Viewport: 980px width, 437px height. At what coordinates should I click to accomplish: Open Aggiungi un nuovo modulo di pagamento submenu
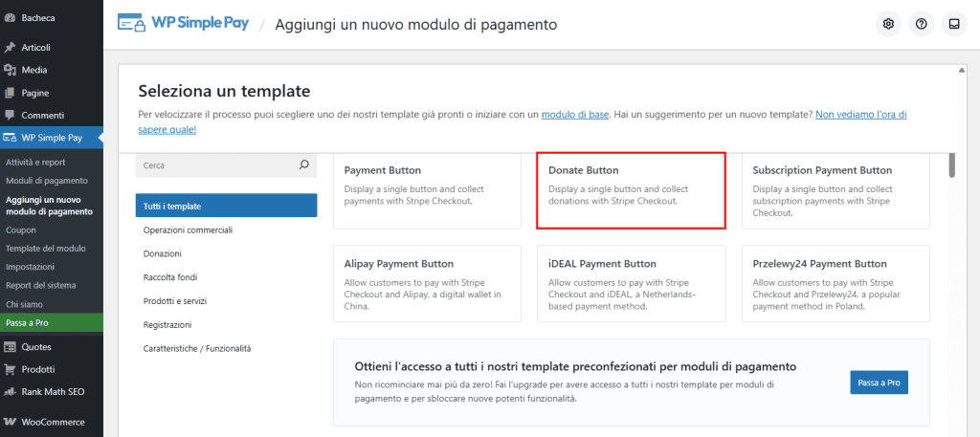coord(52,206)
